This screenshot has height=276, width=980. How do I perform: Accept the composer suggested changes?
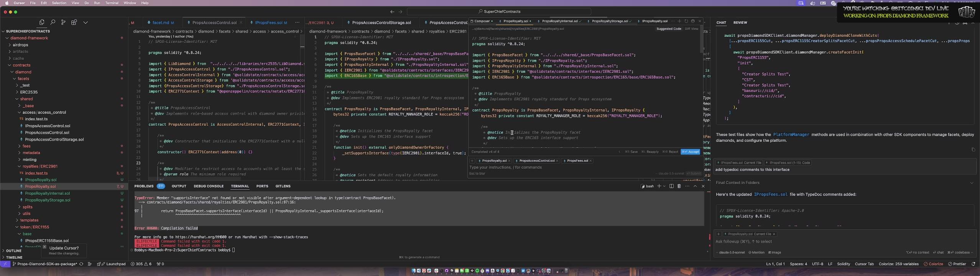click(x=690, y=152)
